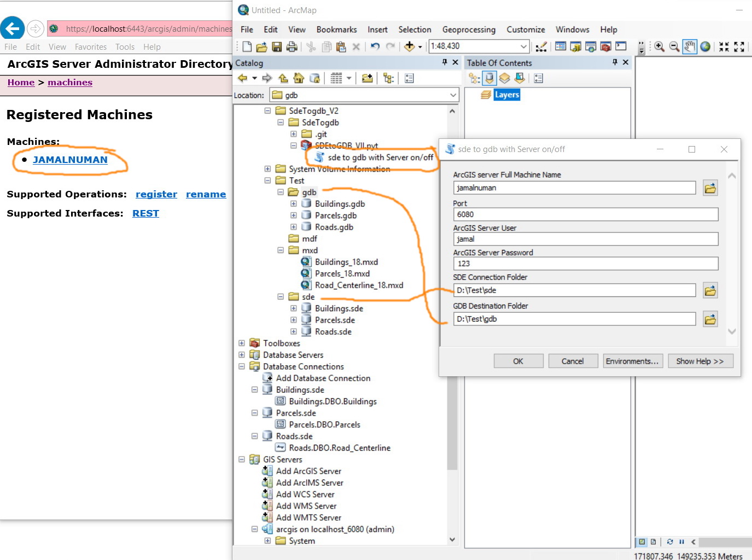Open the Environments... settings

[x=632, y=361]
